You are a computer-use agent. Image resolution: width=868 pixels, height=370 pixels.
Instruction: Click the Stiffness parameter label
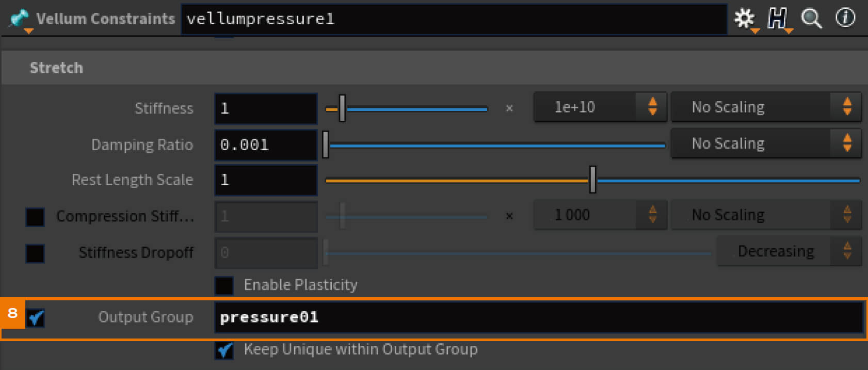(x=164, y=108)
